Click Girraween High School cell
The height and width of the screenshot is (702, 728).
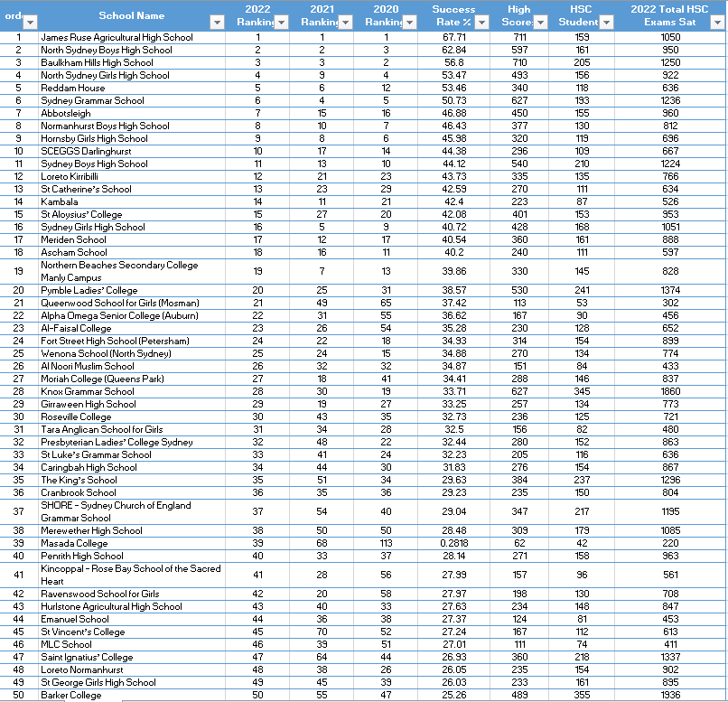pos(132,404)
